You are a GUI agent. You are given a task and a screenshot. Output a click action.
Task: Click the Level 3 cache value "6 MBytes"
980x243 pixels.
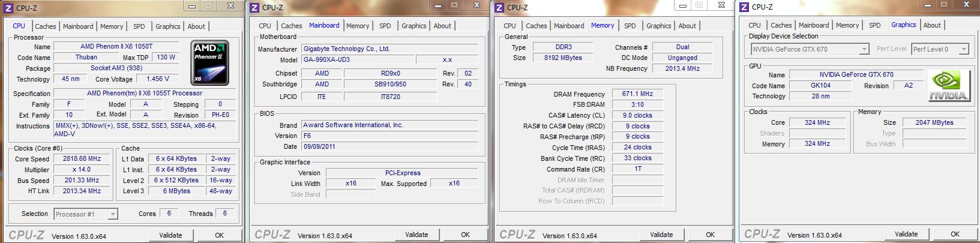(176, 191)
